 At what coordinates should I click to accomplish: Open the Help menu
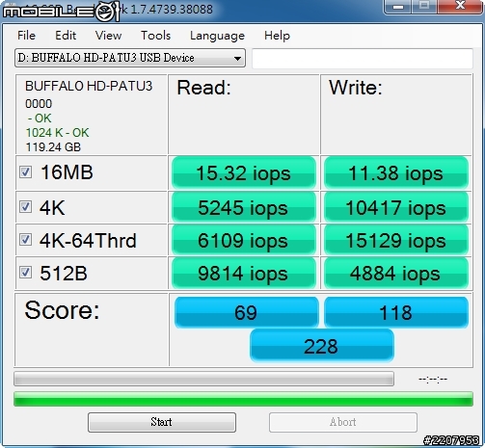coord(277,36)
